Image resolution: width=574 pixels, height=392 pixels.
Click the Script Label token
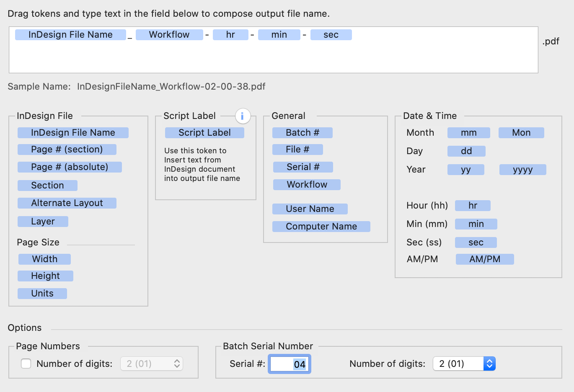pyautogui.click(x=204, y=132)
